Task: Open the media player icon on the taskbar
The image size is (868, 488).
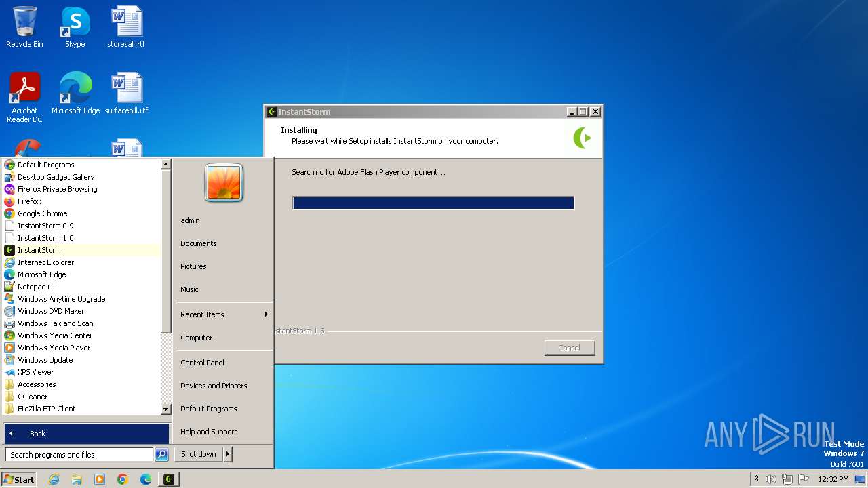Action: click(x=100, y=479)
